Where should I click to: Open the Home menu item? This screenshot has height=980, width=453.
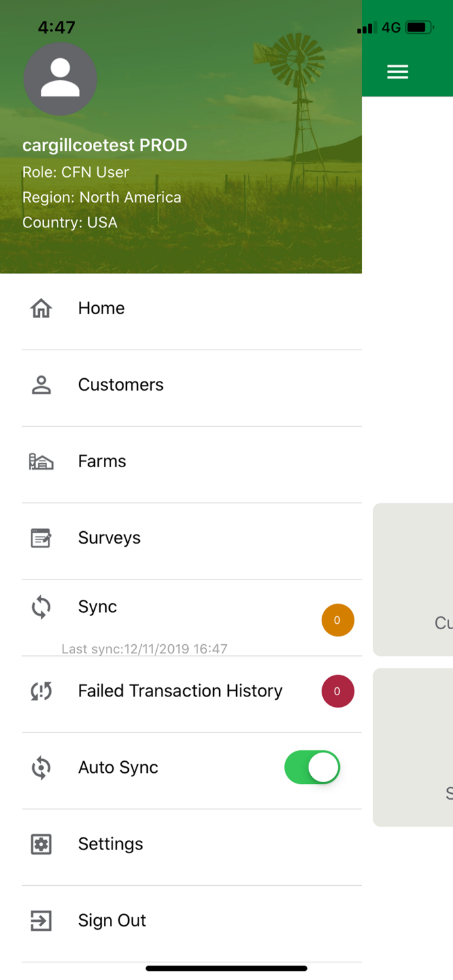101,308
